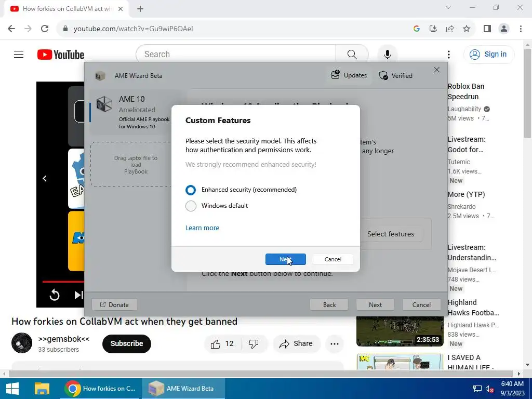Viewport: 532px width, 399px height.
Task: Open the YouTube hamburger guide menu
Action: (19, 54)
